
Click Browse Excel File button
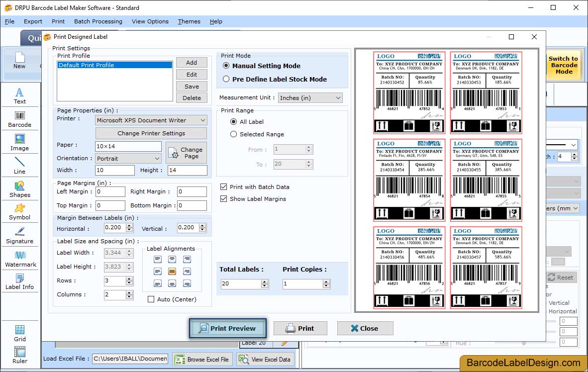point(203,359)
